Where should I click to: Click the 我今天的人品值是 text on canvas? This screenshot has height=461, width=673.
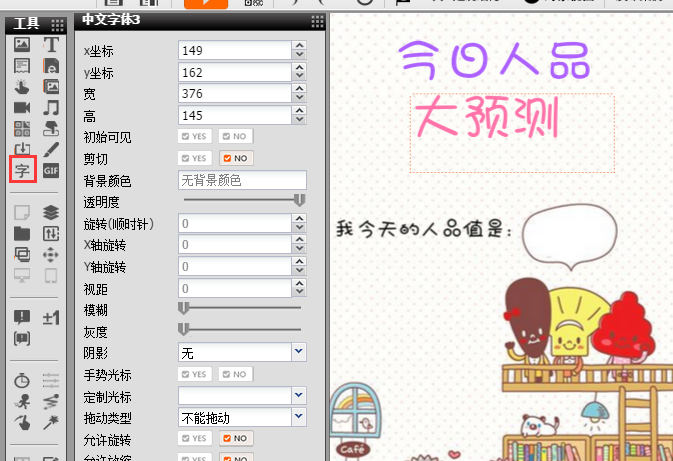(424, 229)
